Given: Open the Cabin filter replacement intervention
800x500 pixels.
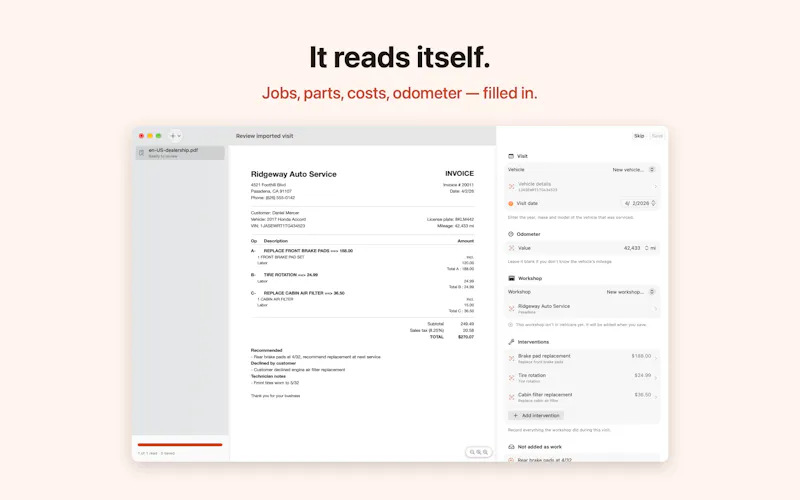Looking at the screenshot, I should click(582, 397).
